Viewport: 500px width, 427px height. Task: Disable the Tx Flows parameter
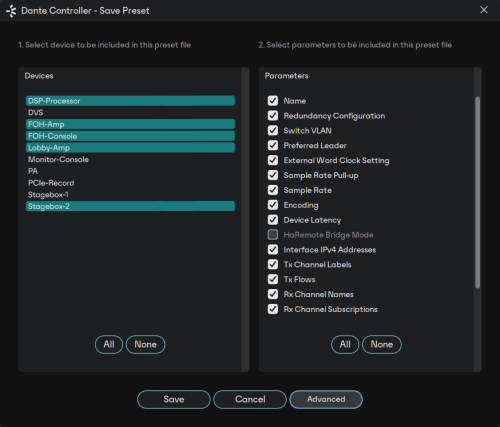[273, 279]
